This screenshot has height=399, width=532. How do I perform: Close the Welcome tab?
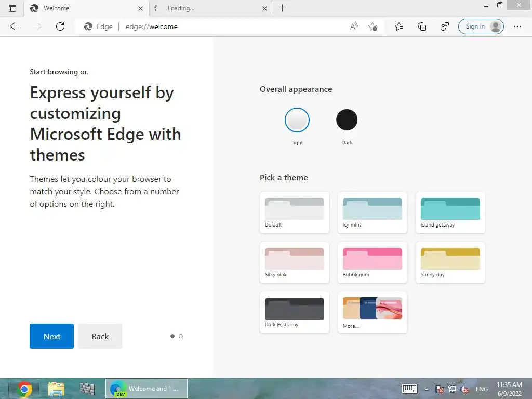point(140,8)
